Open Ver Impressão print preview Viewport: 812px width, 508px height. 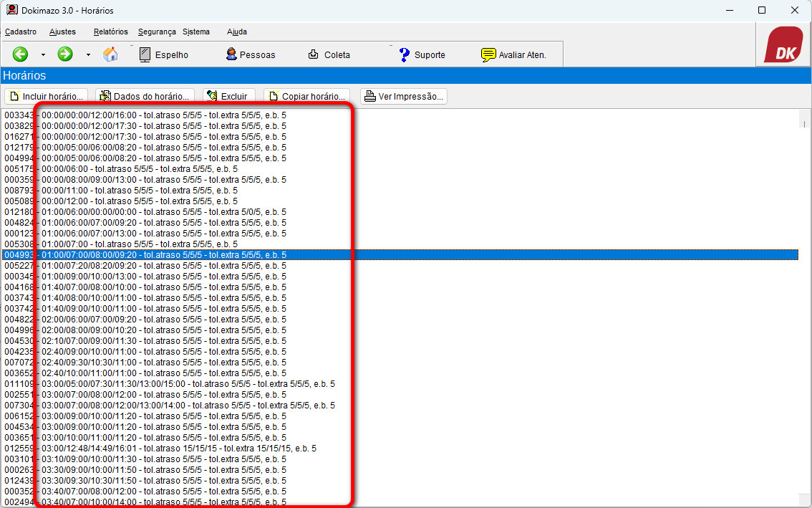(x=404, y=96)
